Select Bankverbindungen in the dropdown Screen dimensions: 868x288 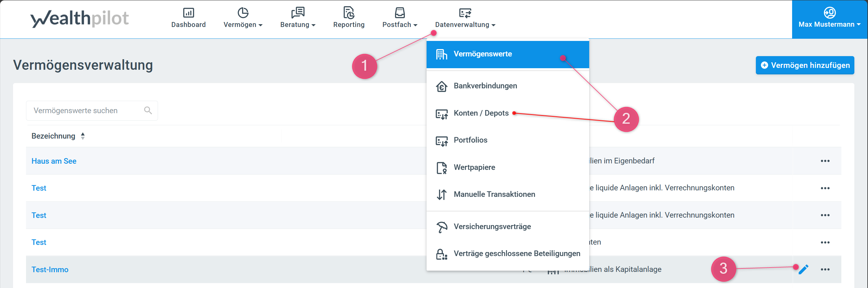pyautogui.click(x=485, y=86)
